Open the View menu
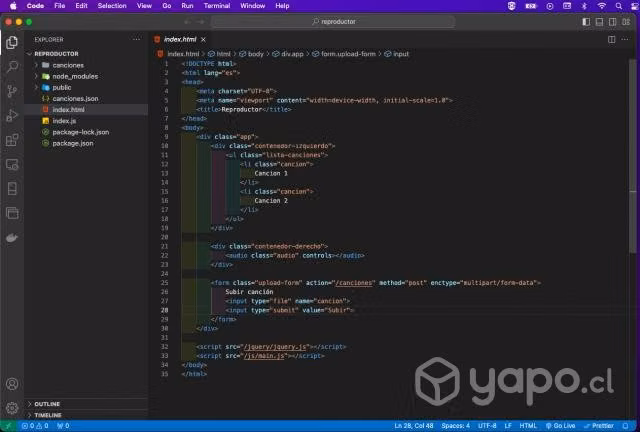This screenshot has width=640, height=432. coord(144,6)
